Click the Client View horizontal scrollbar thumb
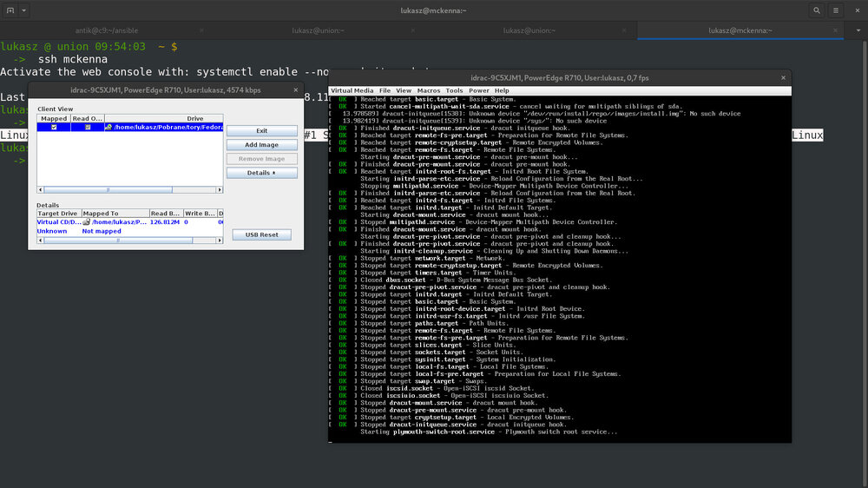This screenshot has height=488, width=868. pyautogui.click(x=108, y=188)
